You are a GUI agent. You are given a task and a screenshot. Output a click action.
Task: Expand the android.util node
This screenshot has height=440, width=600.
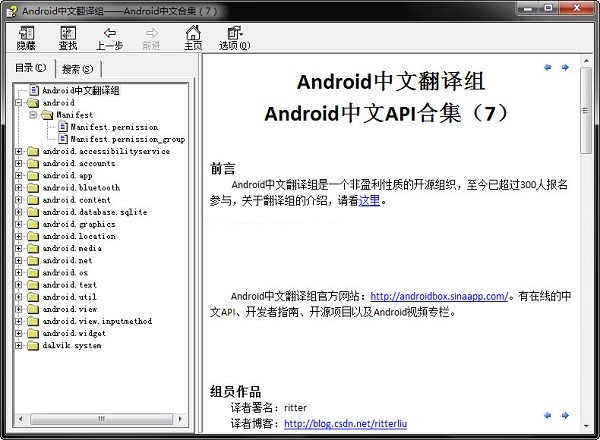pyautogui.click(x=18, y=297)
